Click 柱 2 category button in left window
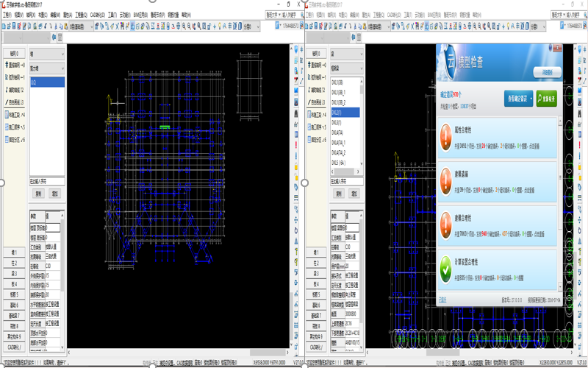The image size is (588, 368). tap(15, 263)
